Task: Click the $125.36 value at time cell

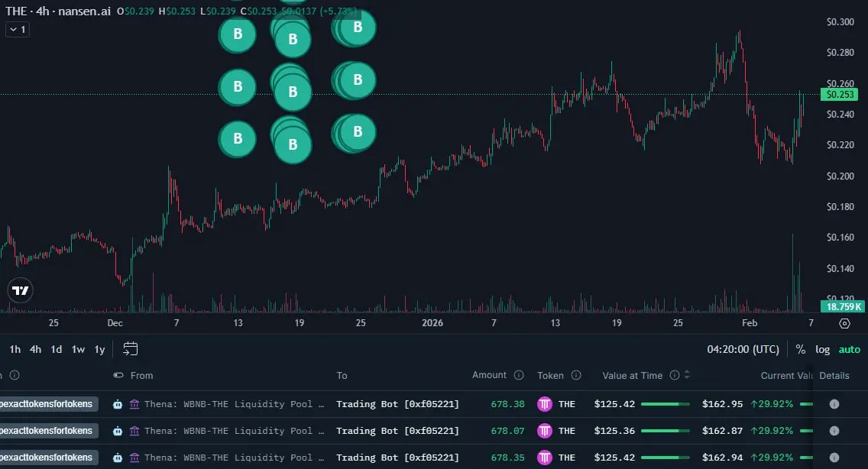Action: point(614,431)
